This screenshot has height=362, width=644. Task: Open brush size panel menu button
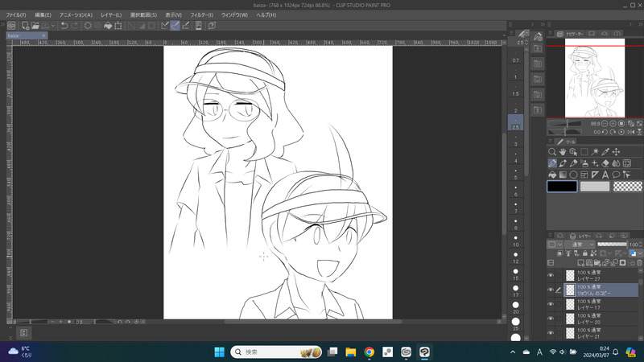(512, 33)
